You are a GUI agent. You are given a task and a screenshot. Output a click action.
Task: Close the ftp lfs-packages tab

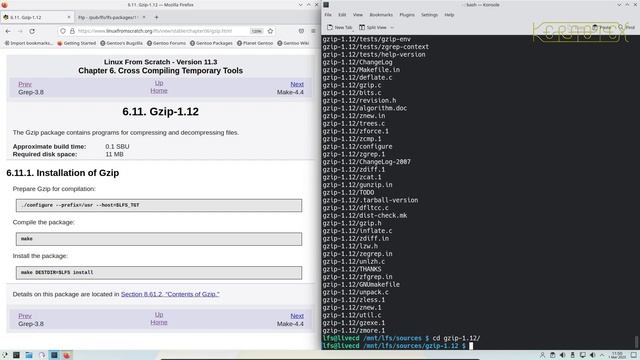(144, 18)
